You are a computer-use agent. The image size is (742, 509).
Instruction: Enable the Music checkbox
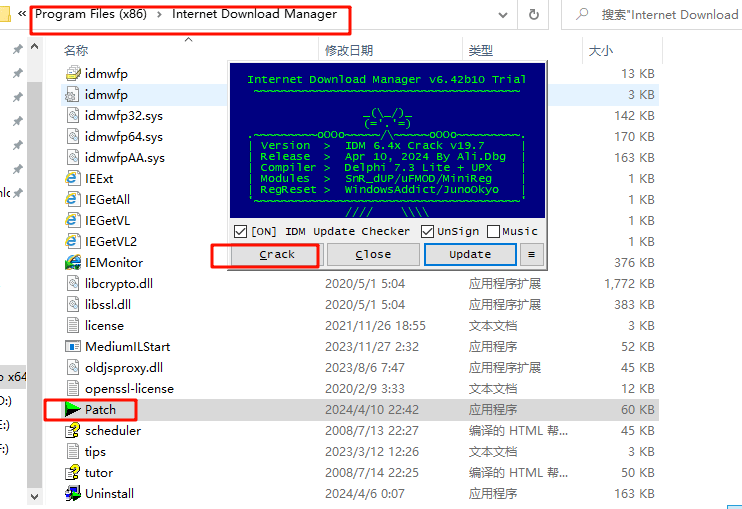(x=493, y=231)
